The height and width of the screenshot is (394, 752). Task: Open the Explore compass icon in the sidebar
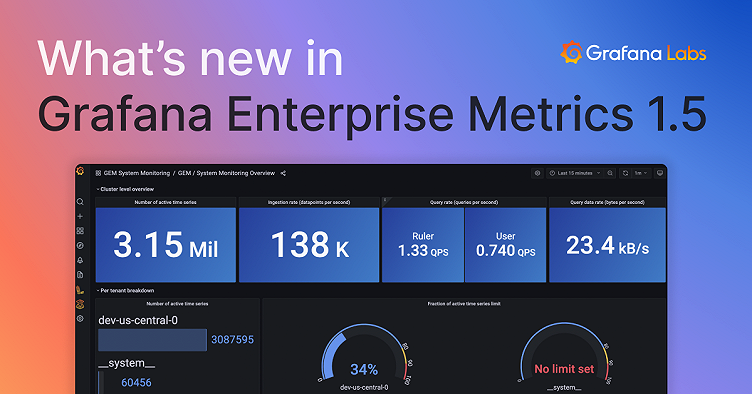tap(80, 245)
